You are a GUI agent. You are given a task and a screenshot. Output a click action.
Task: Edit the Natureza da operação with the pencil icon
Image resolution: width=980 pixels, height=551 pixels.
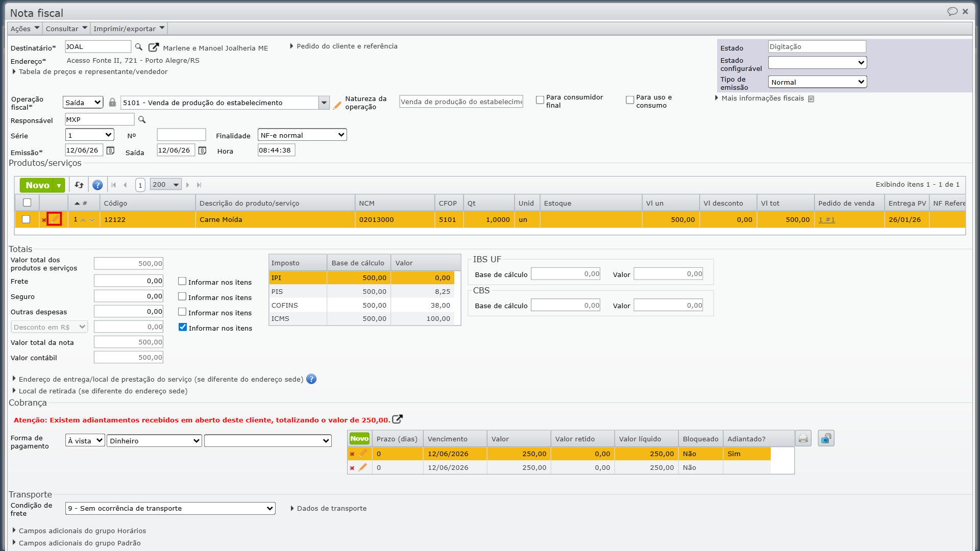(337, 105)
